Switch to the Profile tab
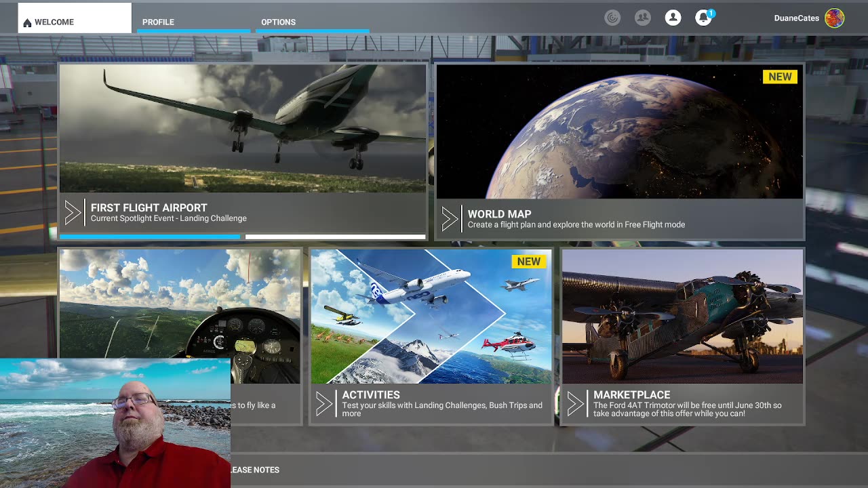 193,22
